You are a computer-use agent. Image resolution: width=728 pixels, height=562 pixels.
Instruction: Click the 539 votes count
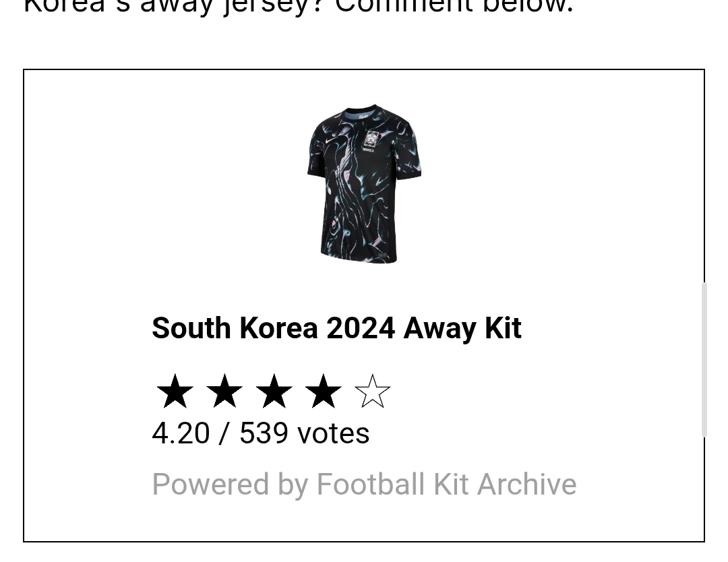coord(304,433)
